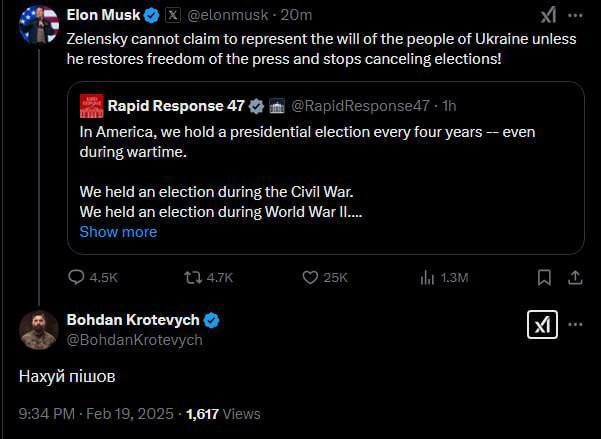Open the @BohdanKrotevych profile handle
The height and width of the screenshot is (439, 601).
[134, 340]
